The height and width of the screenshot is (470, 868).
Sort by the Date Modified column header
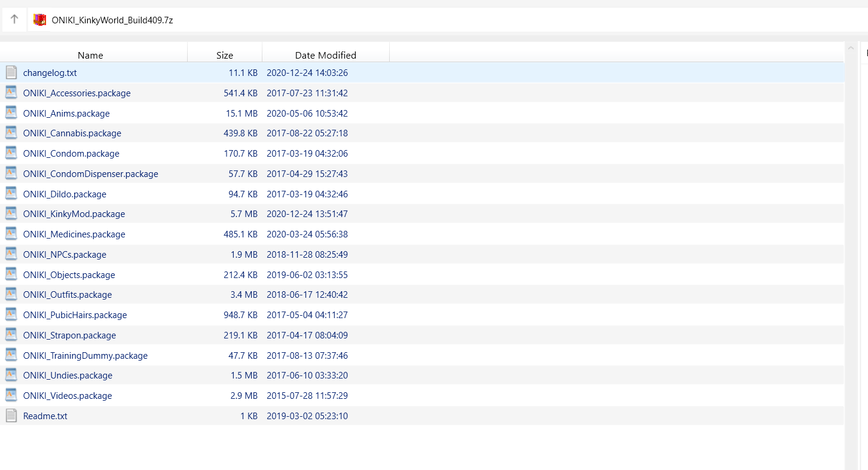click(325, 55)
